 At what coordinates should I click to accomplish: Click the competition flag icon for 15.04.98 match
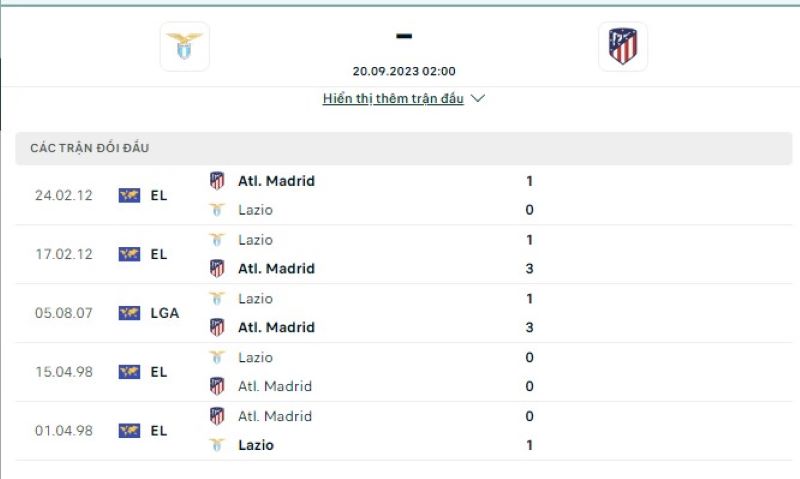click(x=129, y=372)
